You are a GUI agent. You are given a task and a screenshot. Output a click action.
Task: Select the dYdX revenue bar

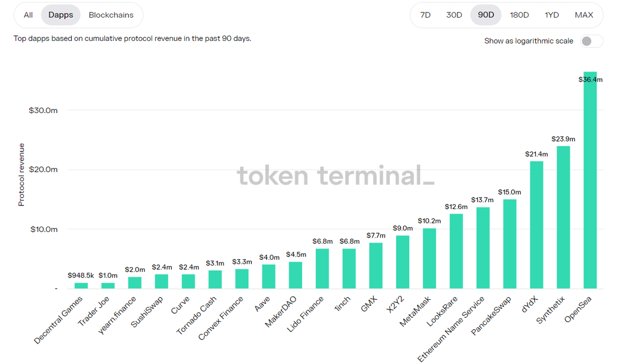536,226
